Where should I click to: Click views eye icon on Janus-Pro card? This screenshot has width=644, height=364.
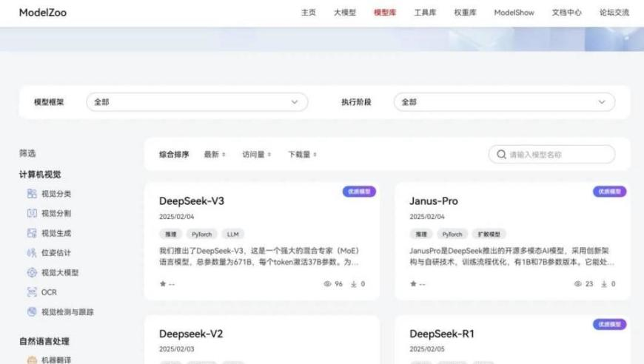(578, 283)
